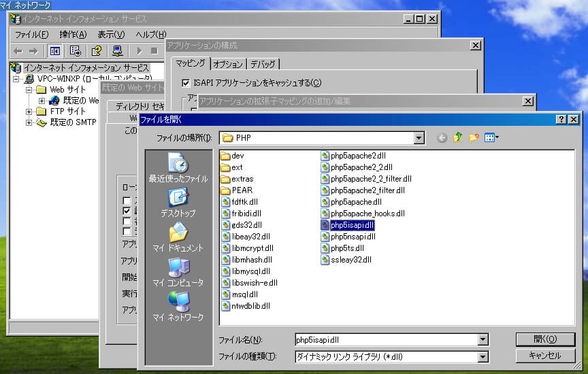The width and height of the screenshot is (588, 374).
Task: Open マイ ドキュメント in places bar
Action: click(178, 237)
